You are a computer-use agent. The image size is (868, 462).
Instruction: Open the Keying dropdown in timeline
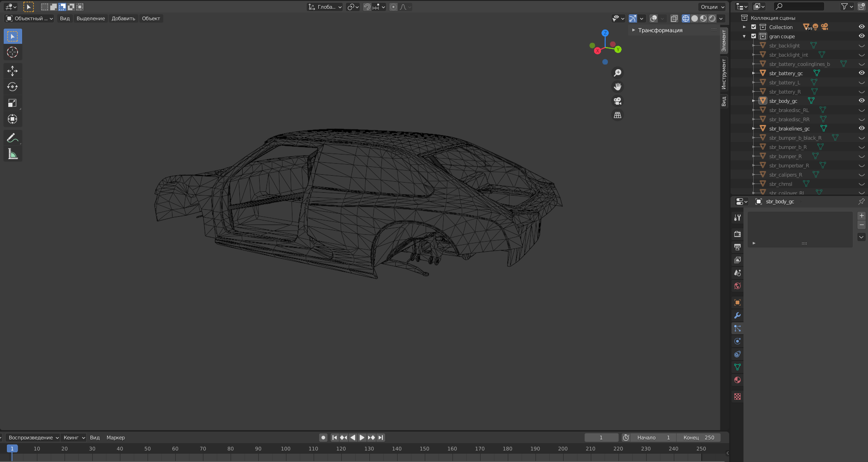(x=74, y=438)
